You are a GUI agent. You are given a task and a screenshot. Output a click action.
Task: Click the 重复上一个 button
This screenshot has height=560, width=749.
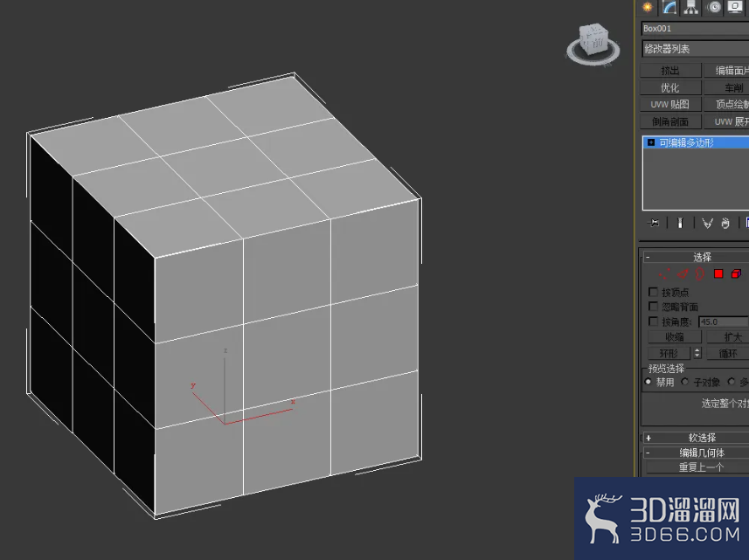click(x=698, y=467)
